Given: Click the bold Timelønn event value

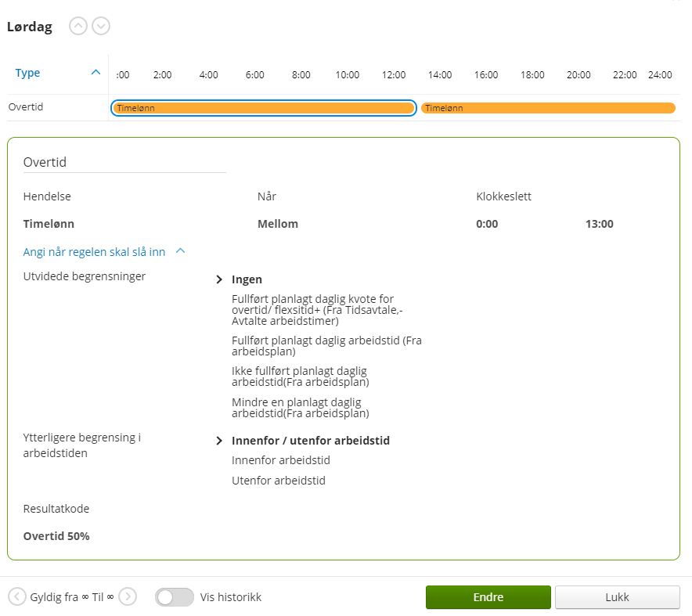Looking at the screenshot, I should [49, 224].
